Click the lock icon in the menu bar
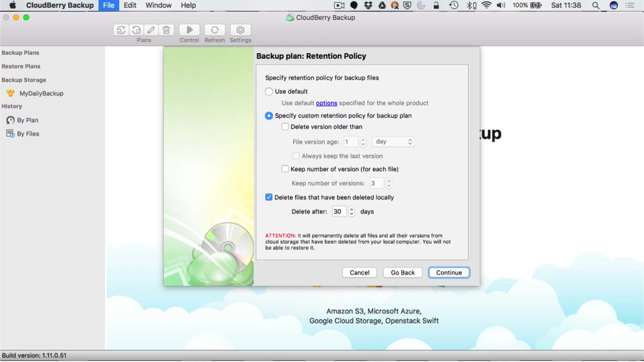The height and width of the screenshot is (362, 644). point(436,6)
